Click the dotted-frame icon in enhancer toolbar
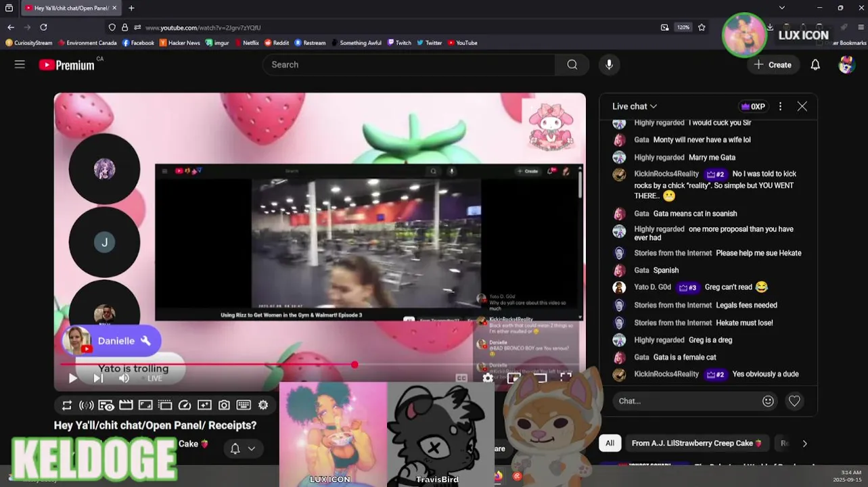 pyautogui.click(x=165, y=405)
